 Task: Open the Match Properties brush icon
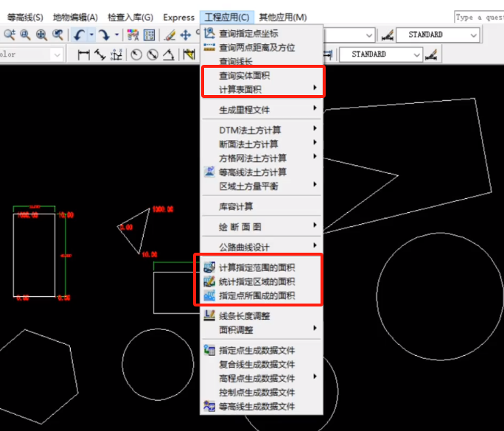pos(133,35)
